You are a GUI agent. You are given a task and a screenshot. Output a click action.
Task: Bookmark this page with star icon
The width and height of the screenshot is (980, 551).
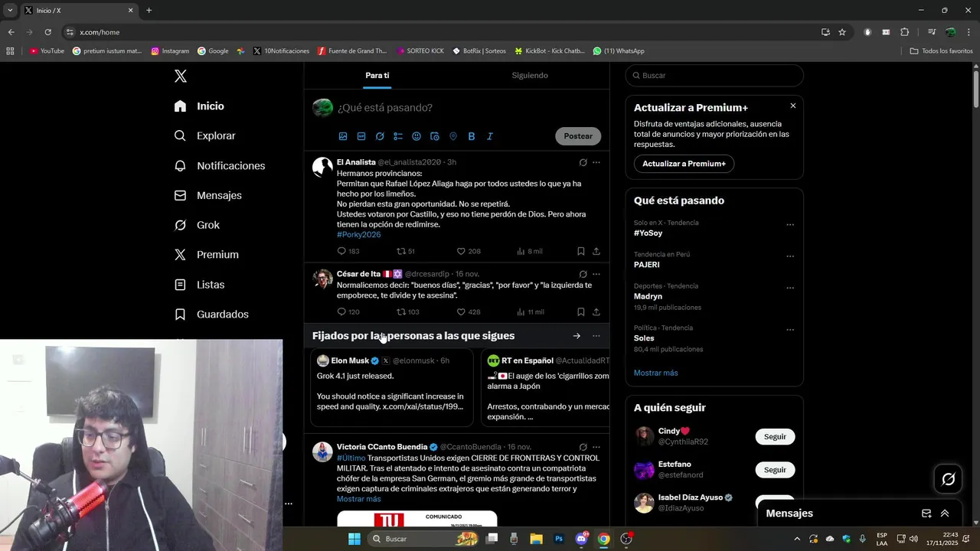pyautogui.click(x=842, y=32)
